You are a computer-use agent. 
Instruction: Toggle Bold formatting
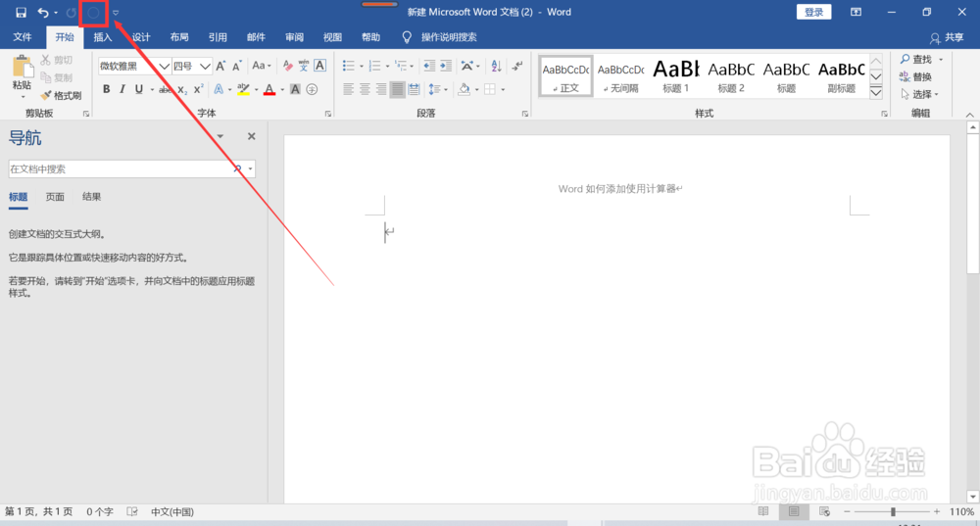point(106,89)
